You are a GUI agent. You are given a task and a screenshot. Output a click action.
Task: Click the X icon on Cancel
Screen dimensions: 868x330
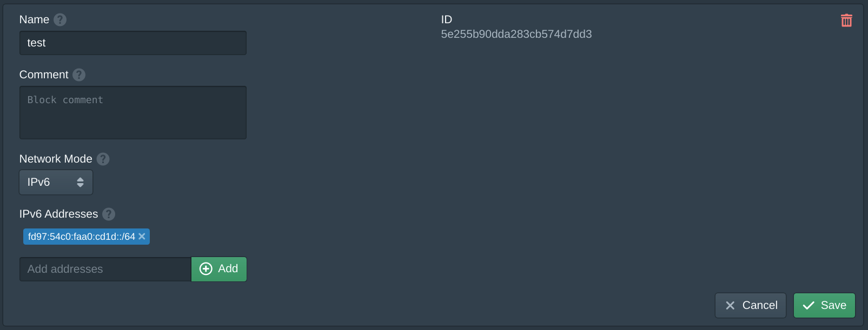(x=730, y=306)
